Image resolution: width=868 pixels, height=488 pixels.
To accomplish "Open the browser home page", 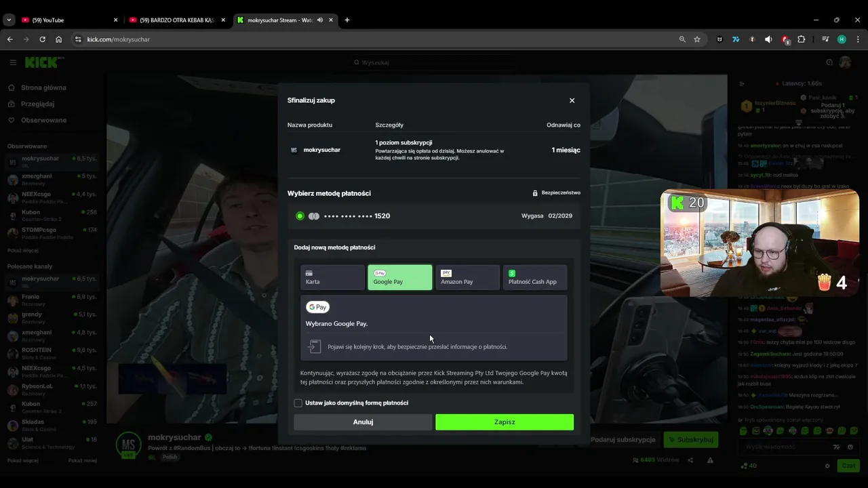I will 58,39.
